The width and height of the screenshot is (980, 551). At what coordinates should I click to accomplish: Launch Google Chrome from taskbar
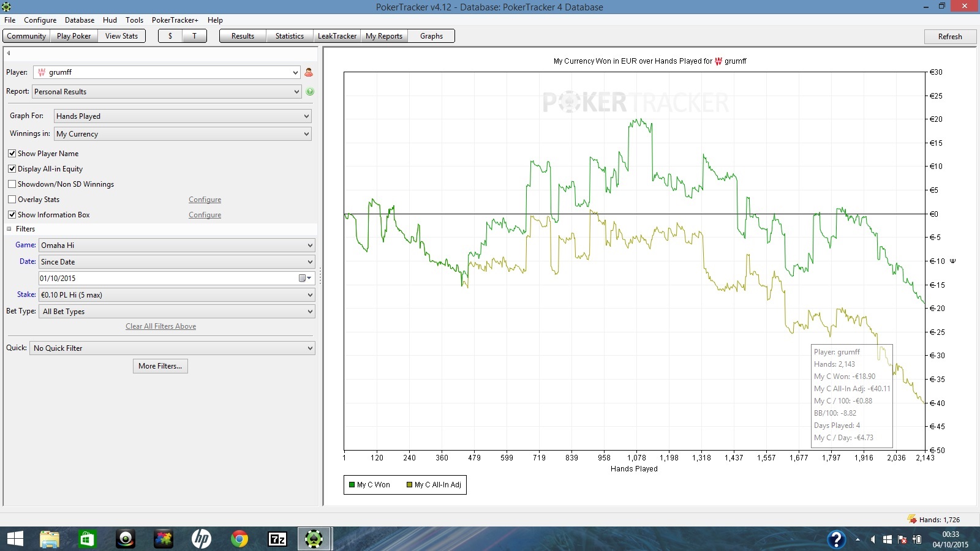[x=239, y=539]
